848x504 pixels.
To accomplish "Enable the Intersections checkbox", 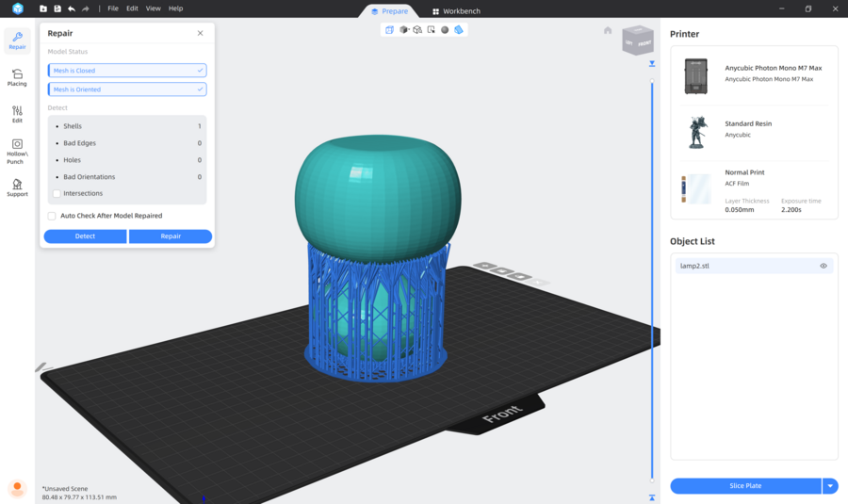I will coord(57,194).
